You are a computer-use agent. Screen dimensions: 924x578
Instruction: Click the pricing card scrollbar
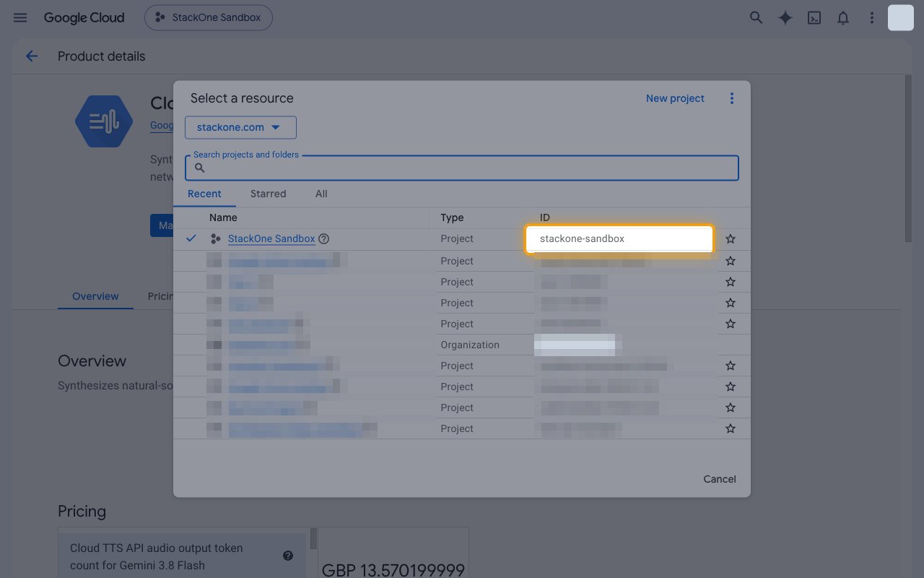click(313, 538)
